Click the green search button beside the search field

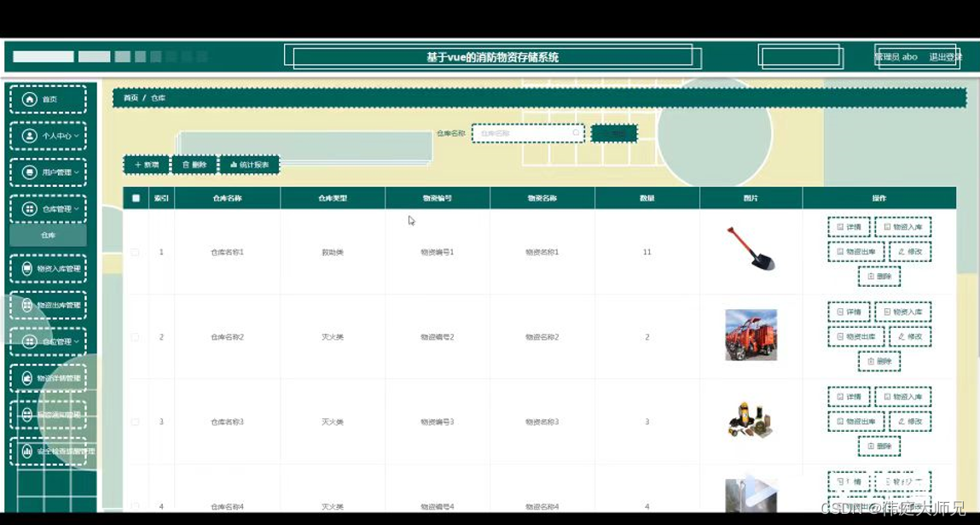614,133
